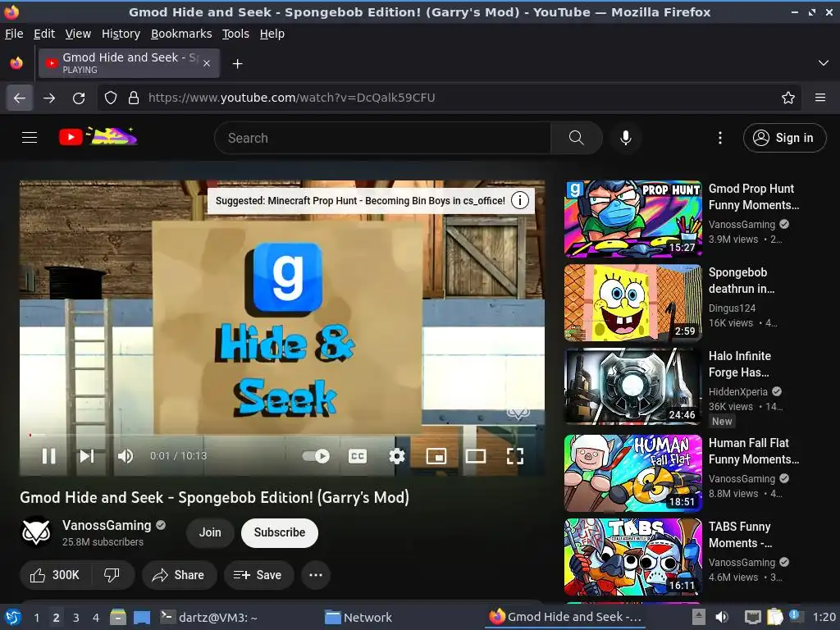840x630 pixels.
Task: Open VanossGaming channel name link
Action: coord(107,525)
